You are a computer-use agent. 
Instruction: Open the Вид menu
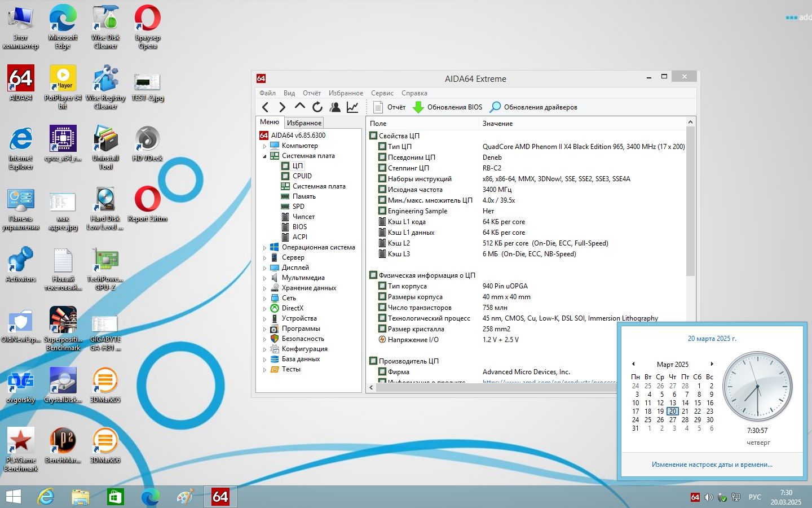point(289,93)
